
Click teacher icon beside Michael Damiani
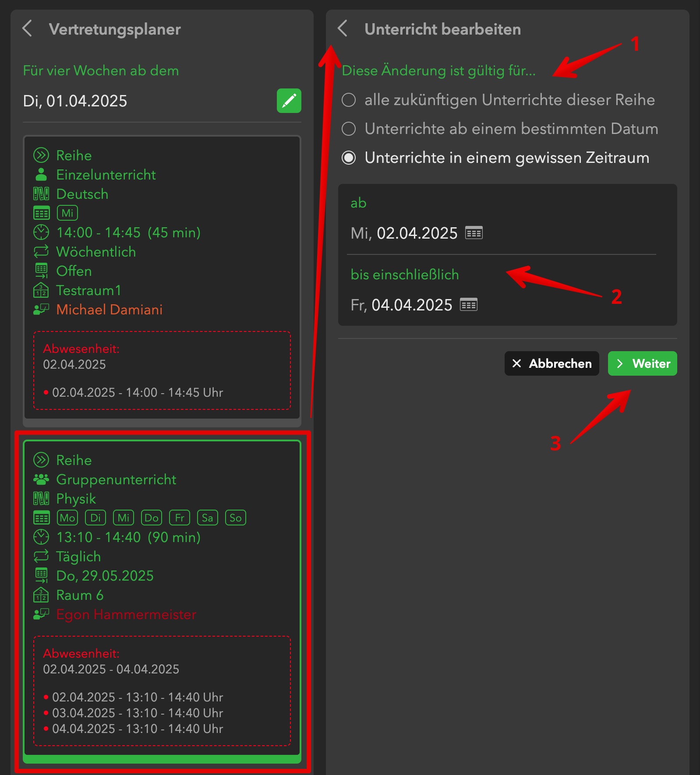41,310
